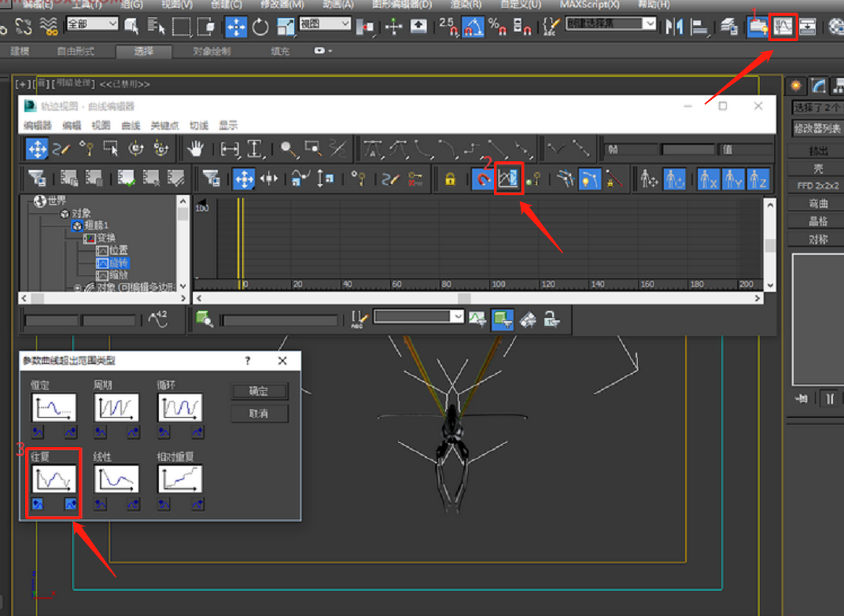Select the Ping Pong (往复) curve thumbnail
Viewport: 844px width, 616px height.
click(53, 478)
